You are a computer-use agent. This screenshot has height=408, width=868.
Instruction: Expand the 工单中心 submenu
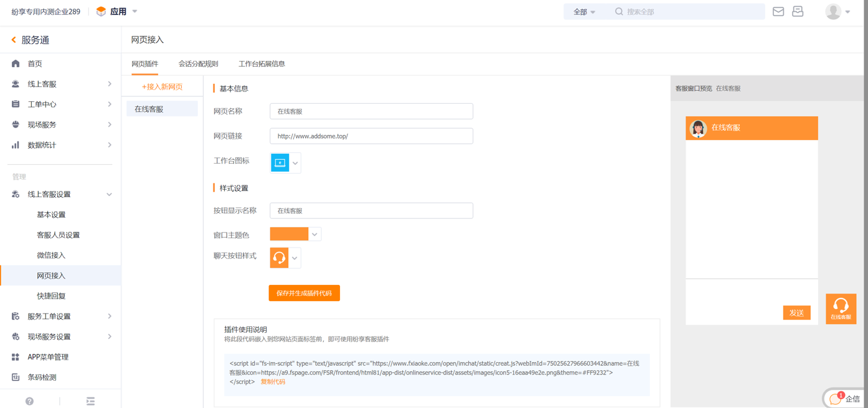coord(110,104)
